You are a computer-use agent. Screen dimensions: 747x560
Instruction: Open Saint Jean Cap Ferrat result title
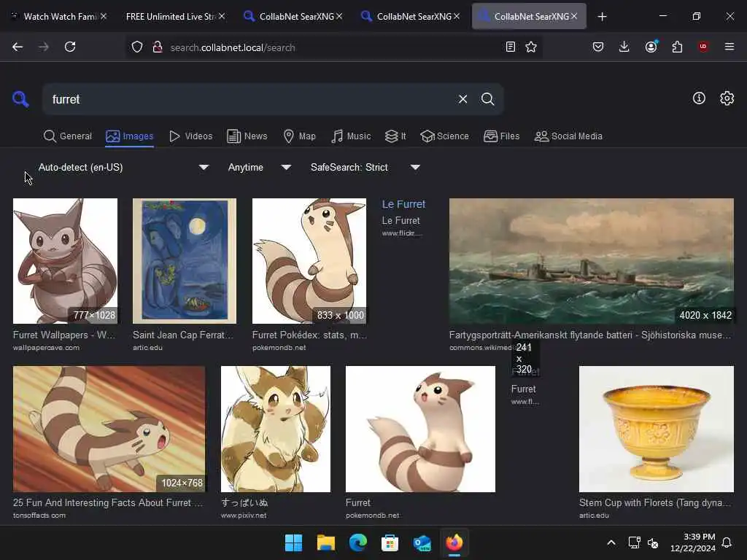click(183, 335)
